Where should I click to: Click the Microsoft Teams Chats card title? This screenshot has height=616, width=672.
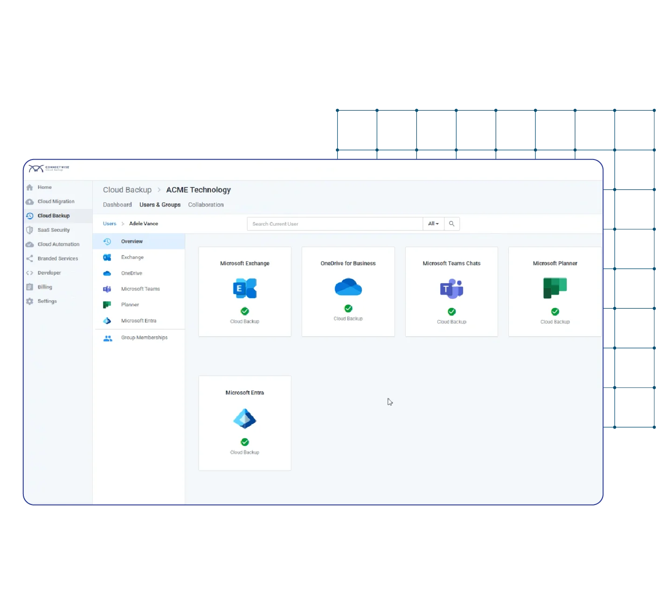[x=452, y=263]
